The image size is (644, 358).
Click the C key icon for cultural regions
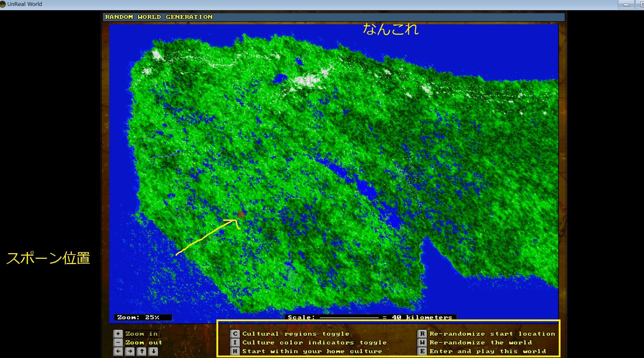click(235, 334)
